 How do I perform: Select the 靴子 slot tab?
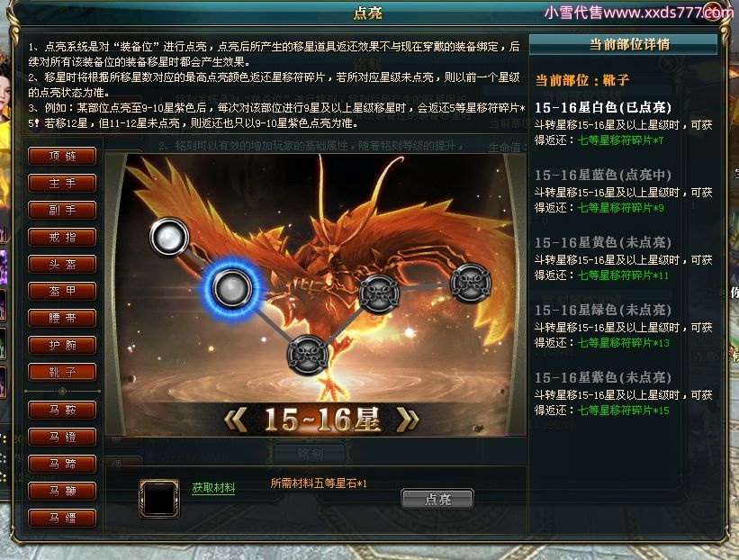click(62, 373)
